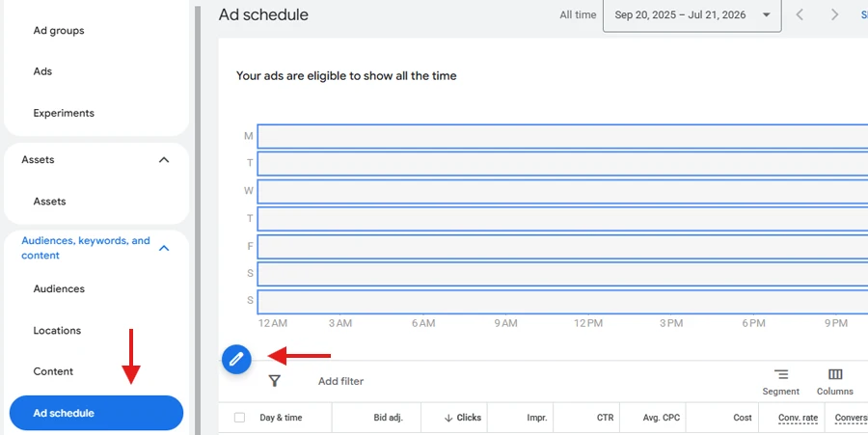The height and width of the screenshot is (435, 868).
Task: Collapse the Assets section chevron
Action: (x=164, y=160)
